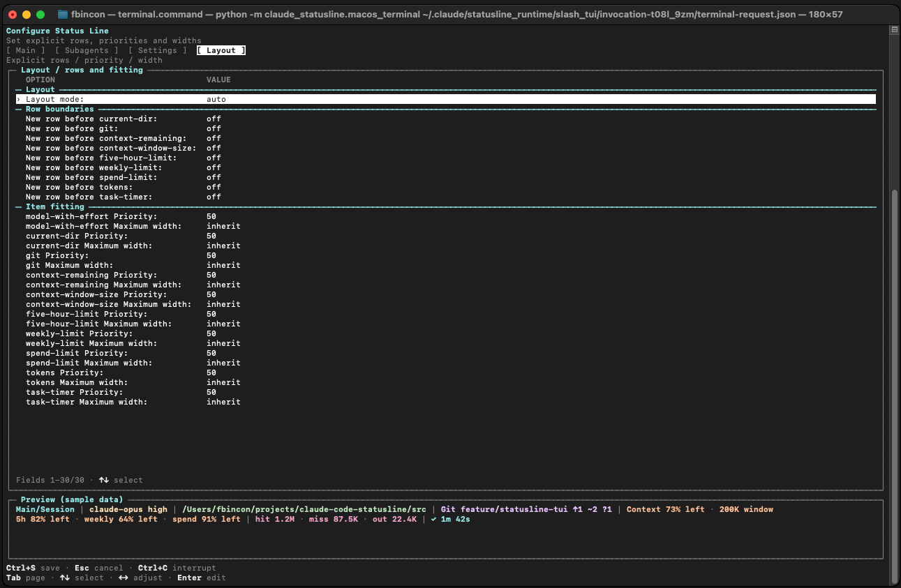Image resolution: width=901 pixels, height=588 pixels.
Task: Select context-window-size Maximum width row
Action: [x=445, y=304]
